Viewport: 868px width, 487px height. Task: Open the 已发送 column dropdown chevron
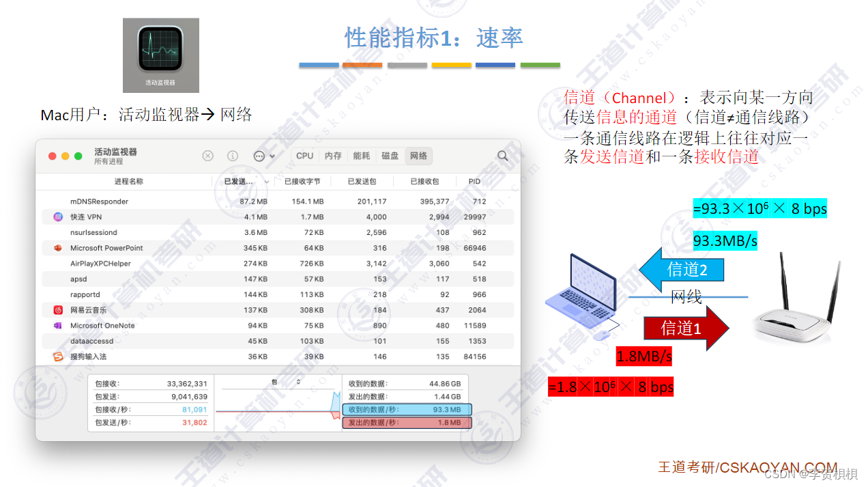coord(267,181)
